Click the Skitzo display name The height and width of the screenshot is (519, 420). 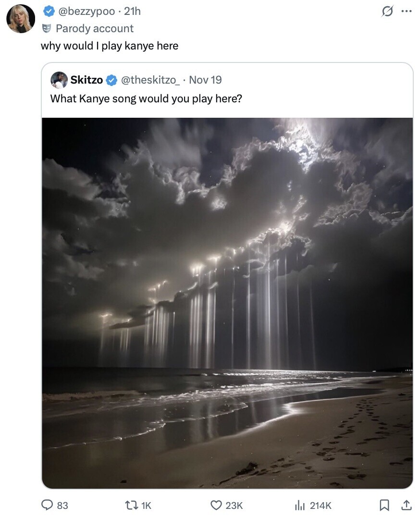point(86,80)
